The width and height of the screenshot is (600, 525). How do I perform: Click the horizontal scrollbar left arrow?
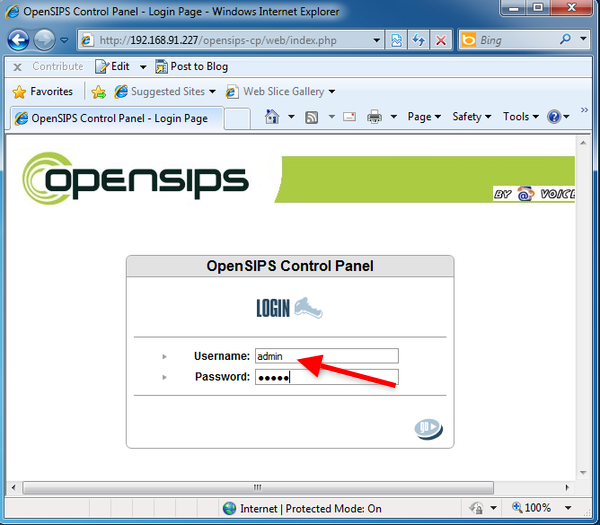(x=14, y=488)
